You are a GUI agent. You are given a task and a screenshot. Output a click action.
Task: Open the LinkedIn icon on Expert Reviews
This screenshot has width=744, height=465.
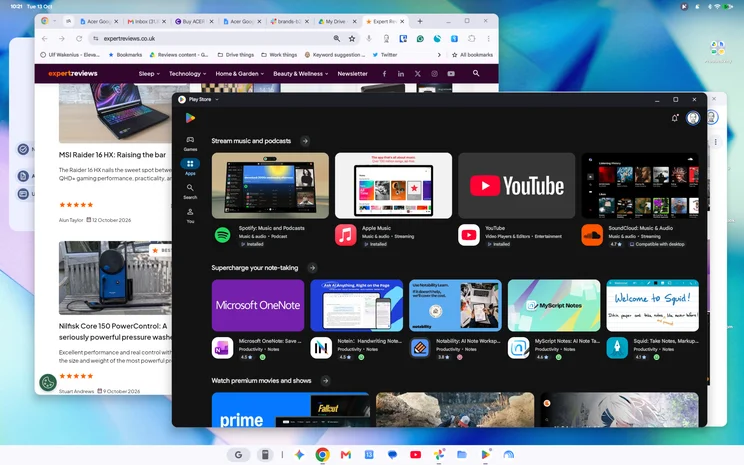[401, 74]
